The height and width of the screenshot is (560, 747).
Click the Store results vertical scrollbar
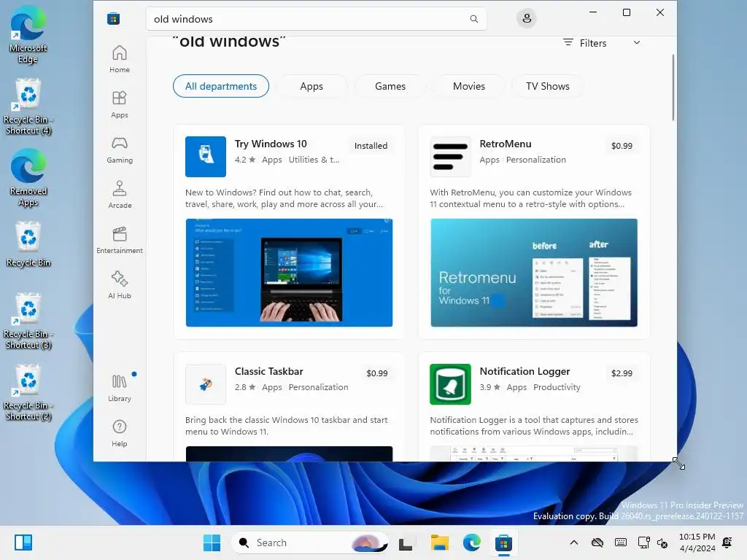[673, 87]
